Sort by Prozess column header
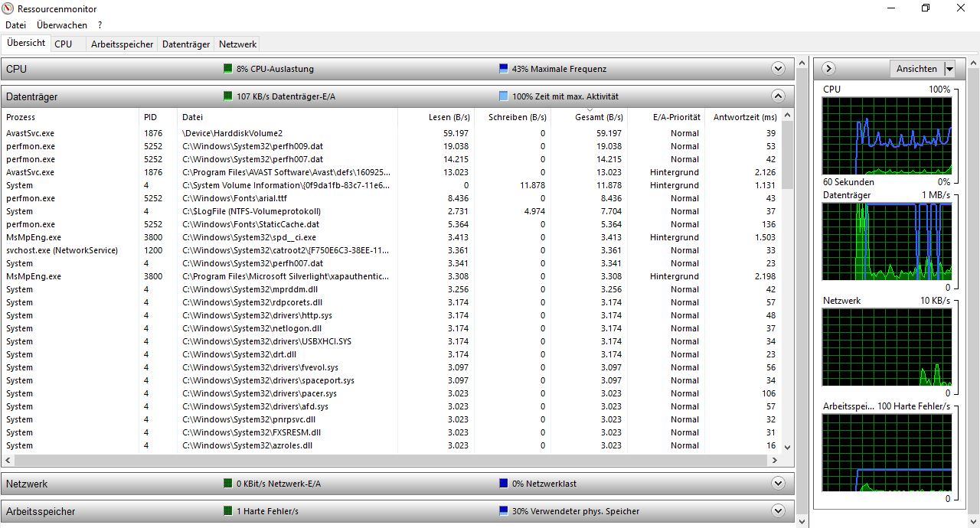This screenshot has width=980, height=528. click(70, 117)
